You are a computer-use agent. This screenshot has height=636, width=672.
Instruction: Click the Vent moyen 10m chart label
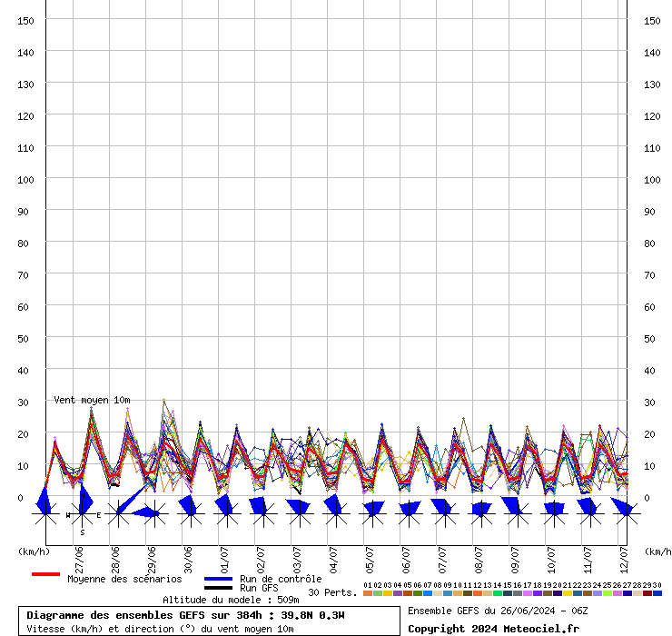click(x=92, y=400)
